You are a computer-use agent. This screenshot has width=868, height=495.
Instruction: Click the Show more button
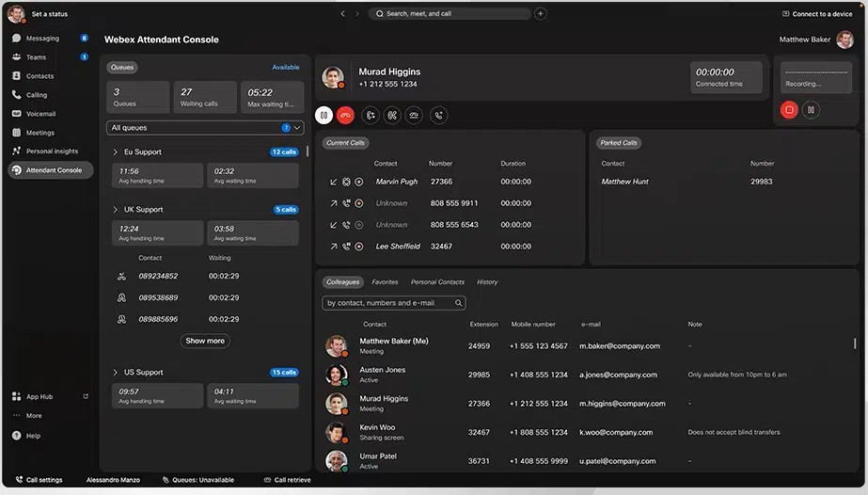tap(205, 342)
